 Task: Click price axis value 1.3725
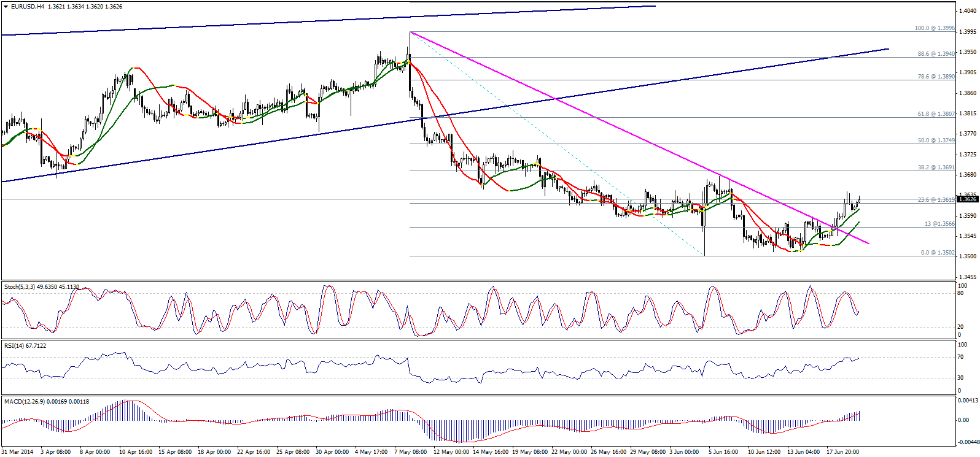coord(968,155)
